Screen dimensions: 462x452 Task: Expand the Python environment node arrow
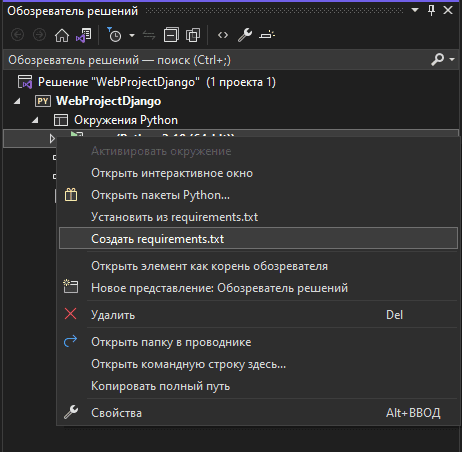pos(52,138)
